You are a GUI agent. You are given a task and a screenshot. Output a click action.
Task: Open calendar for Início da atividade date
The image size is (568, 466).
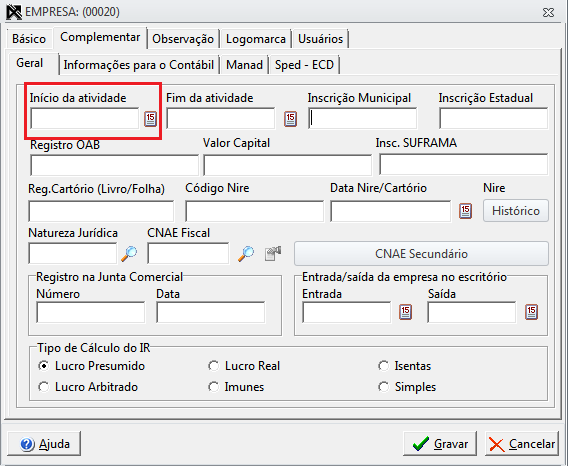[x=150, y=119]
